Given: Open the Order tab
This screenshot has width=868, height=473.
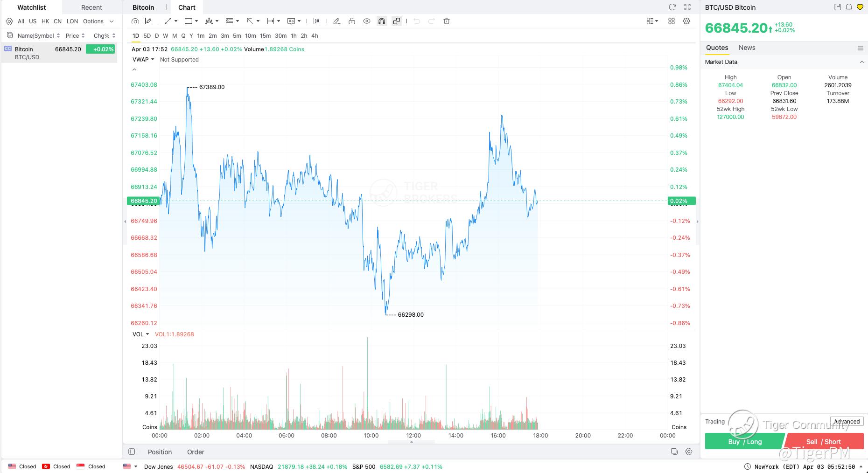Looking at the screenshot, I should (196, 452).
